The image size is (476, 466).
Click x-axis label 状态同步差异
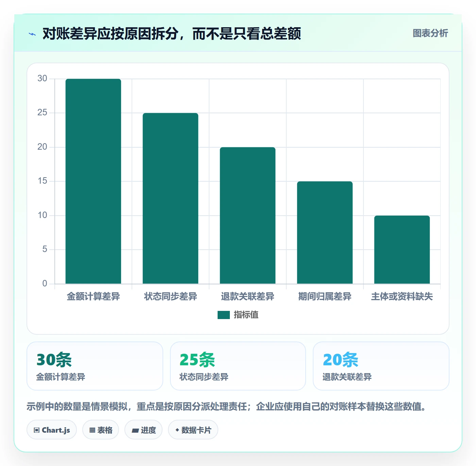click(170, 297)
